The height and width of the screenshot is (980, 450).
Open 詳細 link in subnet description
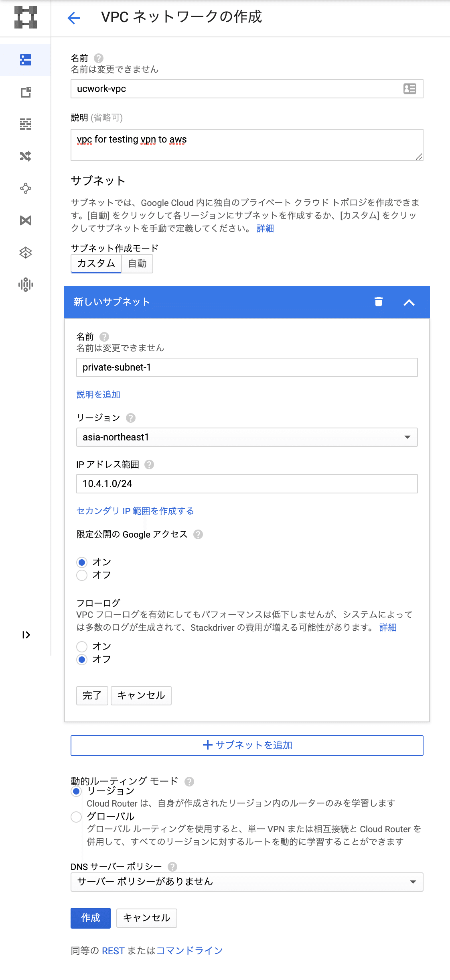265,228
